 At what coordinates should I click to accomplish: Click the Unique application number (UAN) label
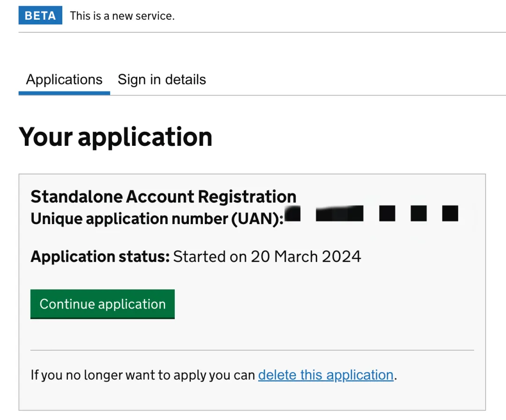click(x=157, y=219)
